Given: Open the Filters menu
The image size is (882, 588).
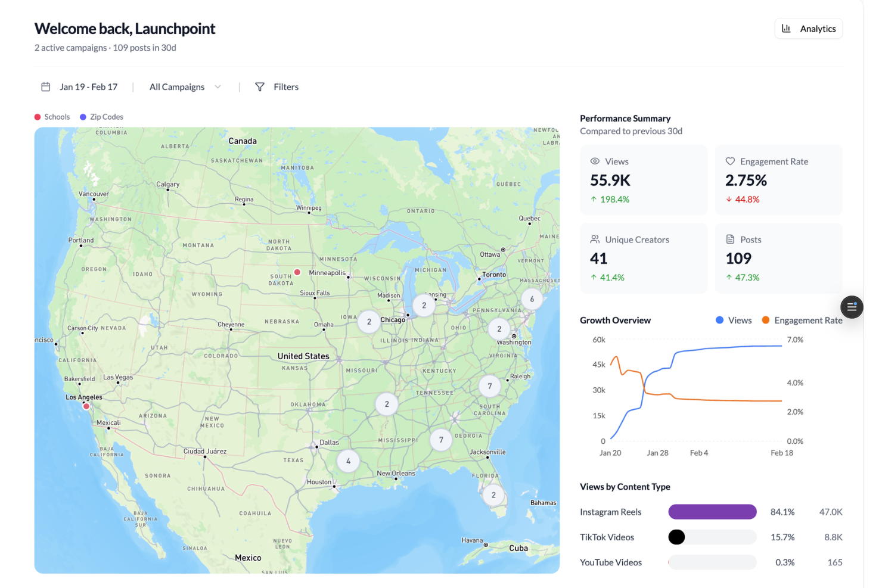Looking at the screenshot, I should [286, 87].
